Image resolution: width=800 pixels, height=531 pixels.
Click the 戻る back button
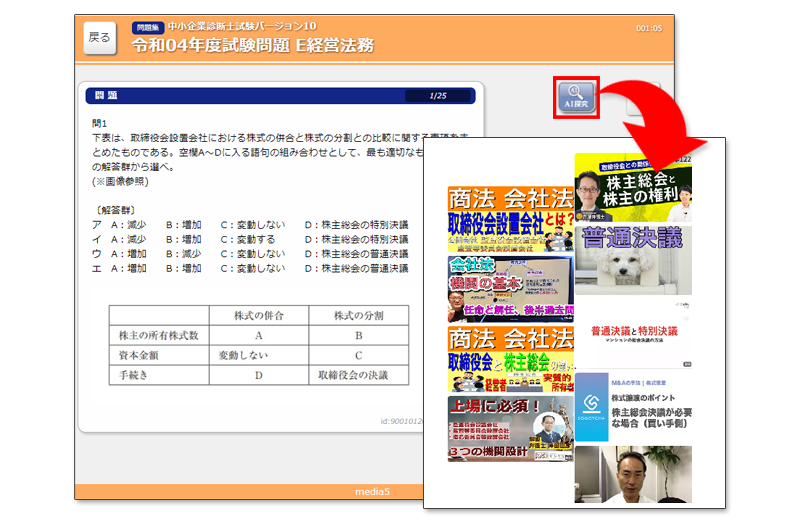pos(99,38)
